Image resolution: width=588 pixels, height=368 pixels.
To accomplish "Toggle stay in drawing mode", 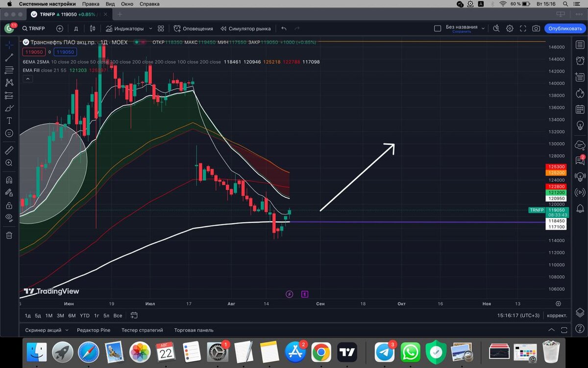I will pyautogui.click(x=9, y=193).
